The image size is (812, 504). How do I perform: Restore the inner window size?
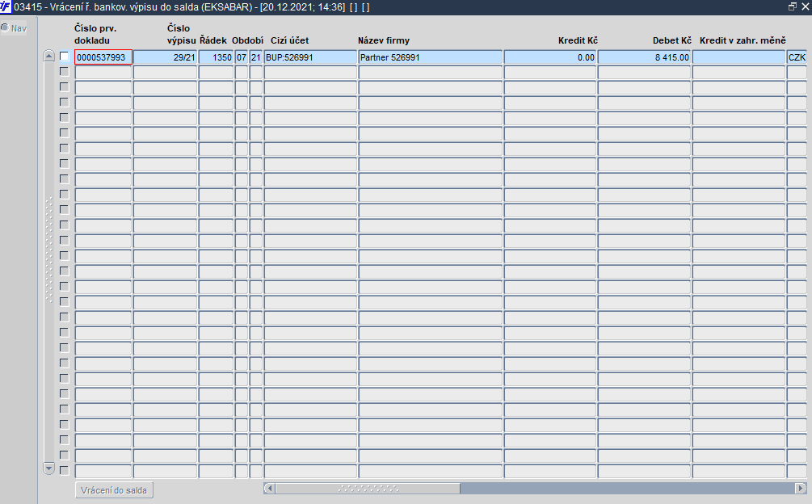click(793, 6)
